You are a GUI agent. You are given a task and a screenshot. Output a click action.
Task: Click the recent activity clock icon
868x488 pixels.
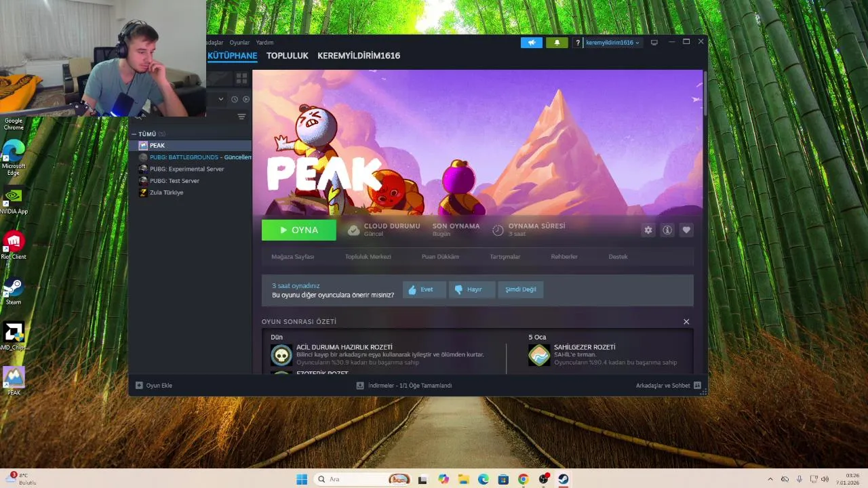click(x=235, y=100)
